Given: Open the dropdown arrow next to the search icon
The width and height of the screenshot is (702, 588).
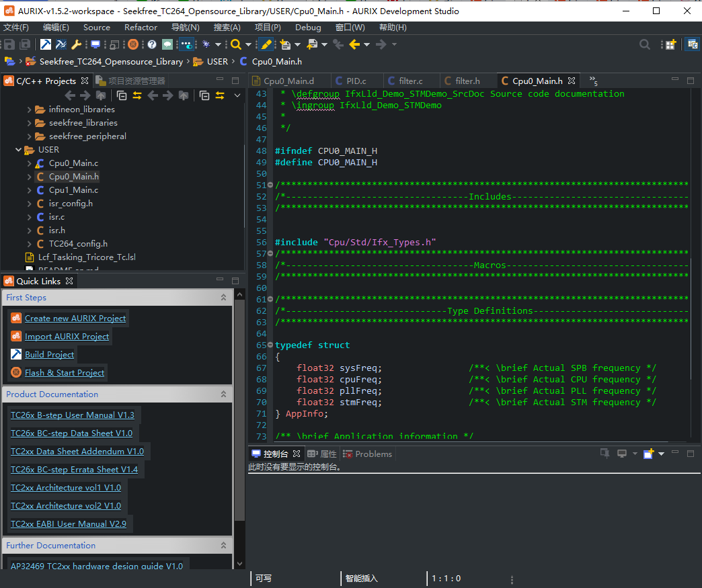Looking at the screenshot, I should 247,44.
